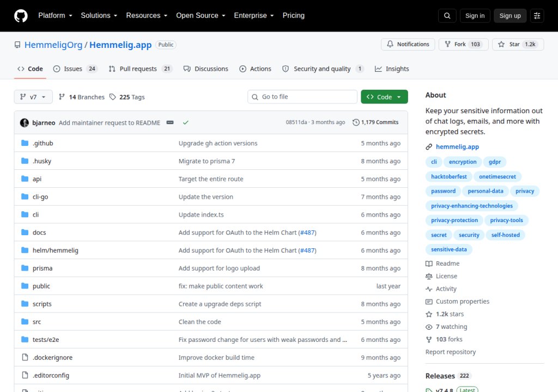Expand the Open Source menu
This screenshot has height=392, width=558.
click(x=201, y=16)
